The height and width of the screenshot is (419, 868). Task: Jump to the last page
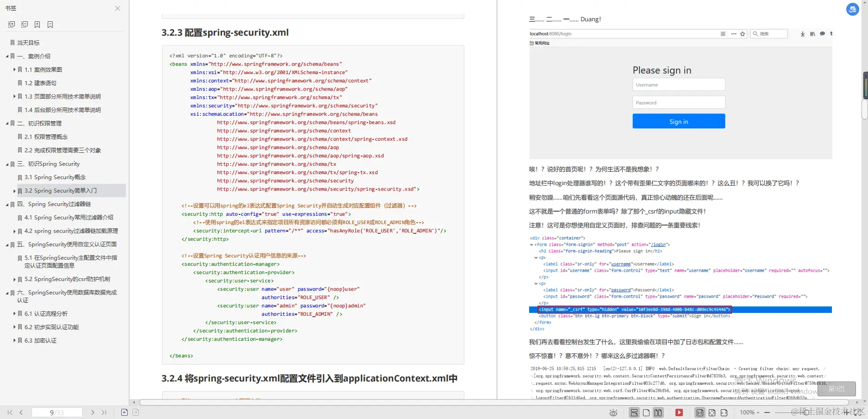point(104,413)
